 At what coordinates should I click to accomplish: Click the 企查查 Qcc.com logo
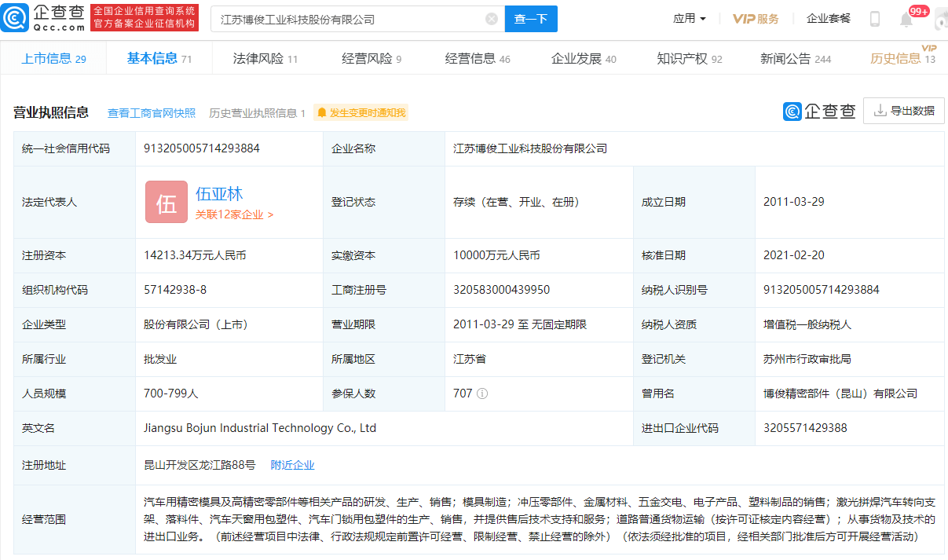[43, 18]
